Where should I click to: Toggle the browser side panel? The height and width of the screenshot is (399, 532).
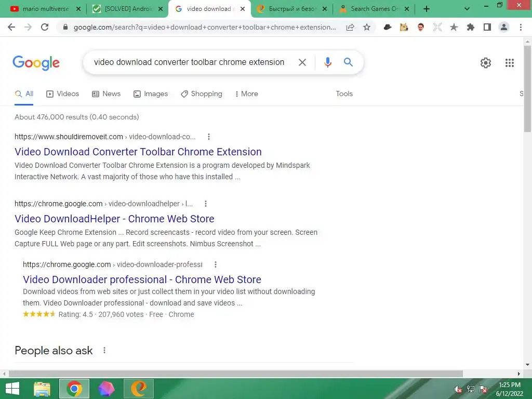click(x=487, y=27)
